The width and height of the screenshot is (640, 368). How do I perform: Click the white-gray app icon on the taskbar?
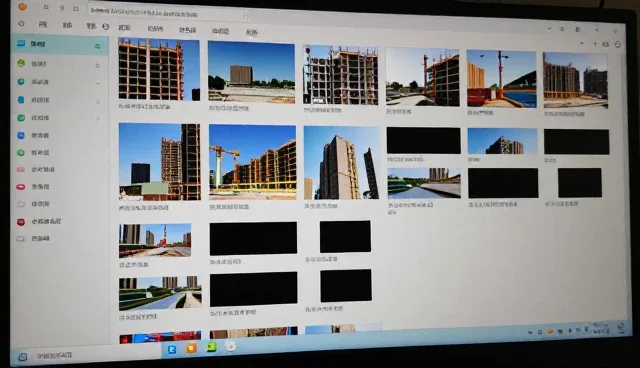pos(231,346)
